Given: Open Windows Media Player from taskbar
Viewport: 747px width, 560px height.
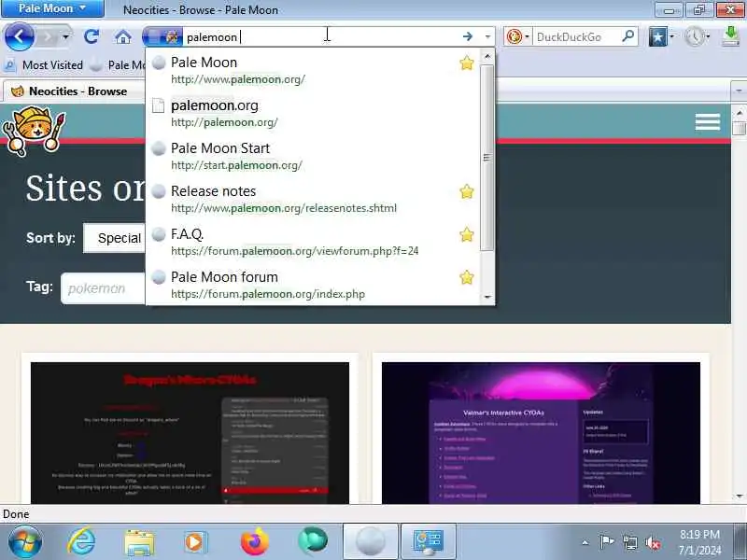Looking at the screenshot, I should pos(195,542).
